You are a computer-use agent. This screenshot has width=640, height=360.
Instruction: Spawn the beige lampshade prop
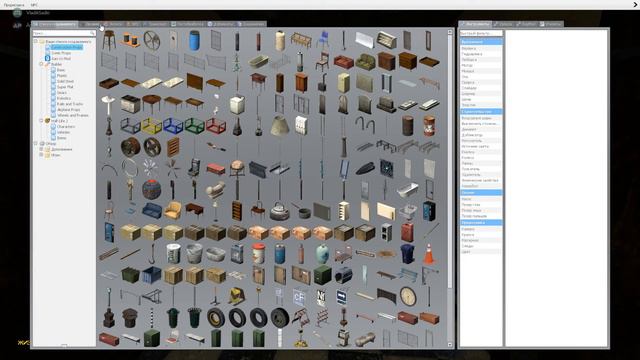280,126
